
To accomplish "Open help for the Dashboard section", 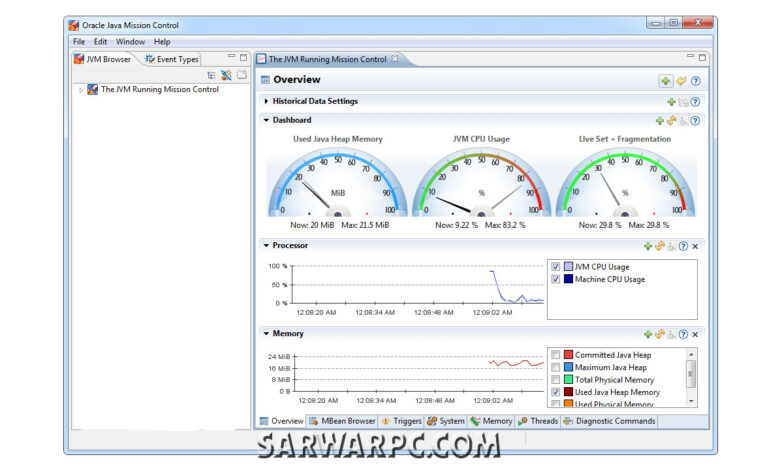I will click(x=695, y=120).
